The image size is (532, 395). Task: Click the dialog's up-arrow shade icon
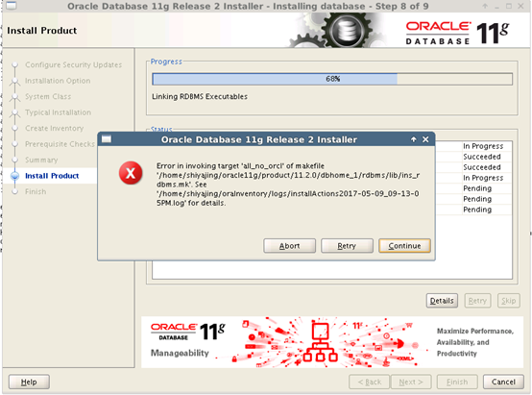click(x=413, y=139)
